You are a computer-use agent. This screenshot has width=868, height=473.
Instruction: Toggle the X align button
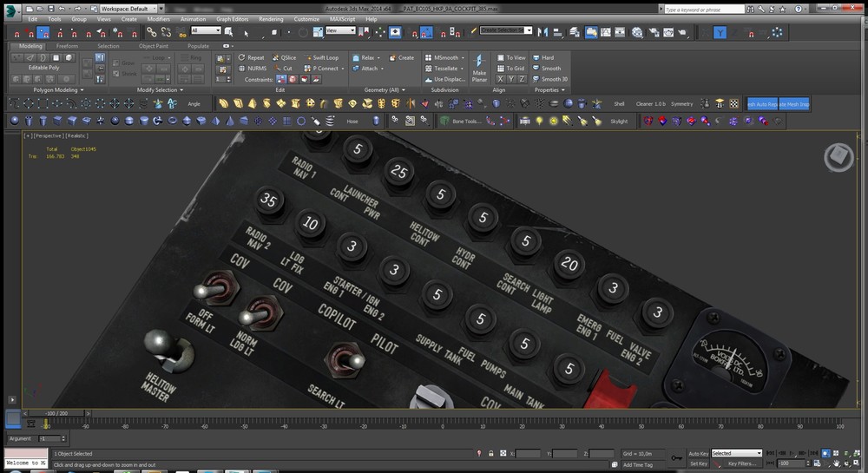pos(500,79)
